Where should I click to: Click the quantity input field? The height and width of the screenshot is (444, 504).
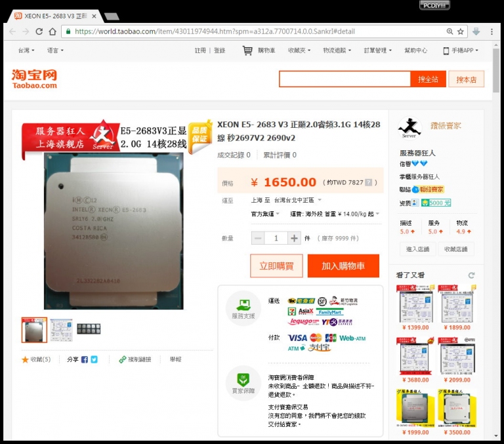click(276, 238)
